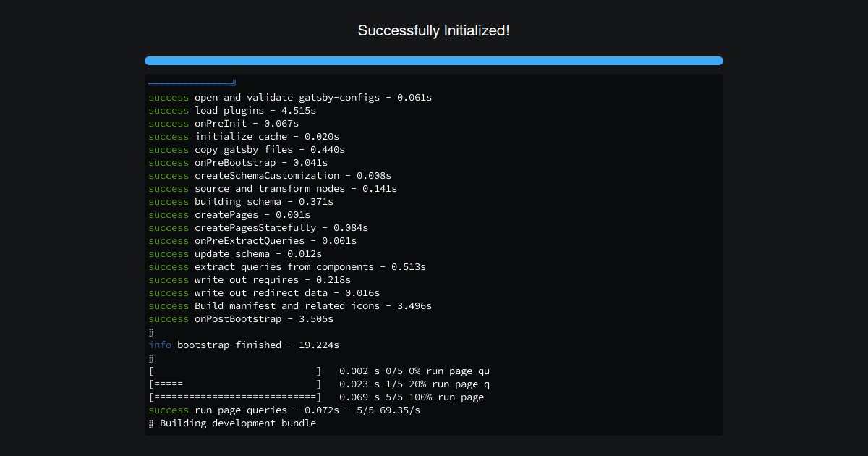Viewport: 868px width, 456px height.
Task: Select the 'initialize cache - 0.020s' line
Action: pyautogui.click(x=244, y=136)
